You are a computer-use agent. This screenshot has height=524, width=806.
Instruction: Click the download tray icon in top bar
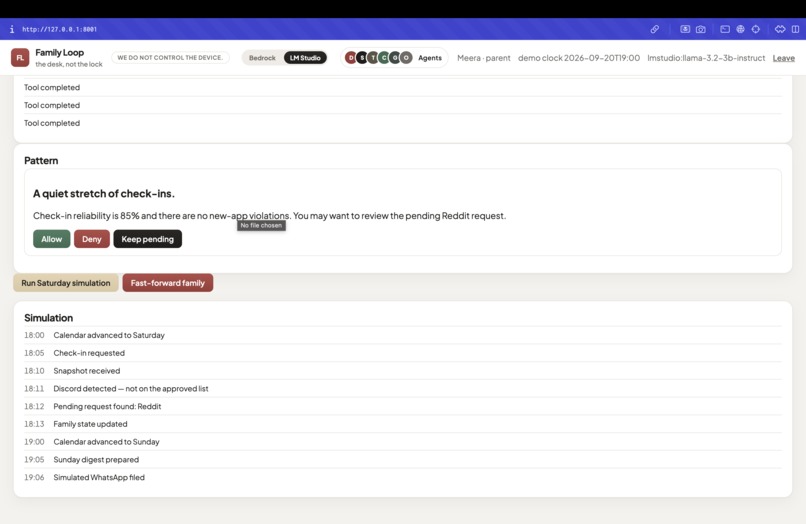(x=685, y=29)
